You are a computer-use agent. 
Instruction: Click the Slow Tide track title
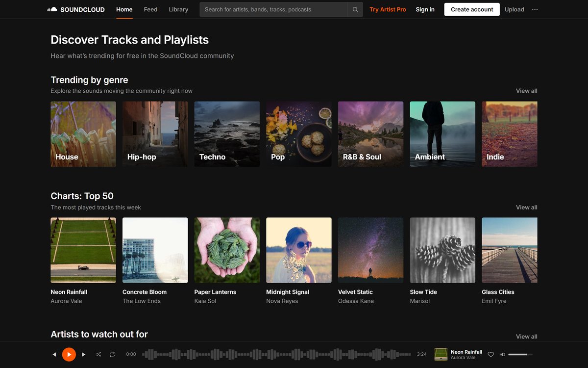423,292
